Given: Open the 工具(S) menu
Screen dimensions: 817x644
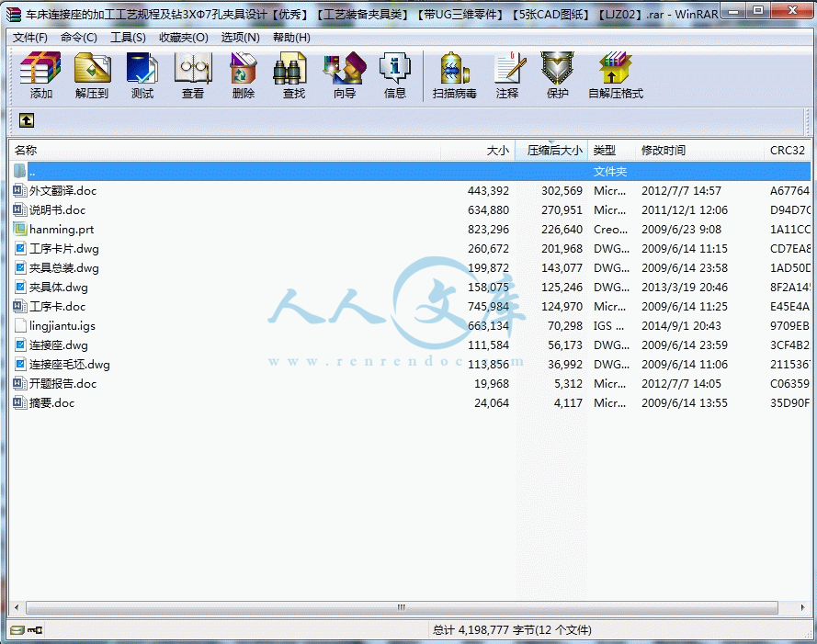Looking at the screenshot, I should tap(128, 38).
